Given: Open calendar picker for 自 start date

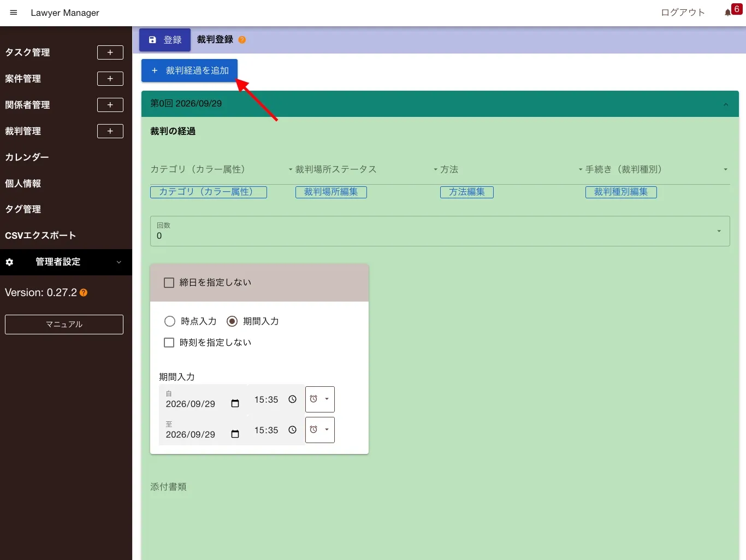Looking at the screenshot, I should pos(235,404).
